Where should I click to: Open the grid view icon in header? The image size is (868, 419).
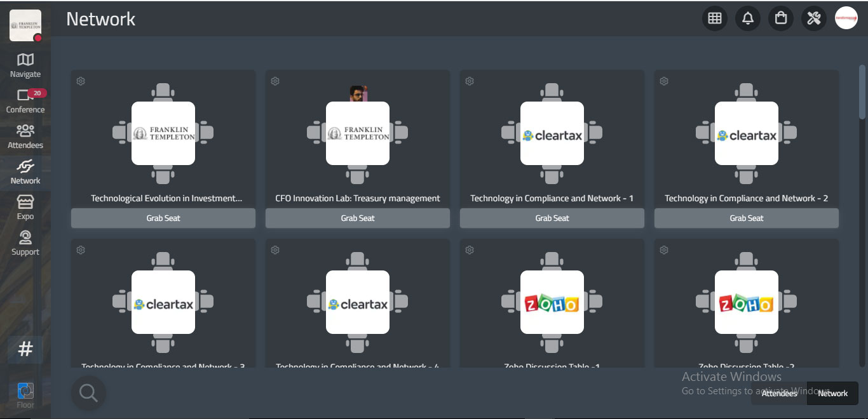pos(715,18)
